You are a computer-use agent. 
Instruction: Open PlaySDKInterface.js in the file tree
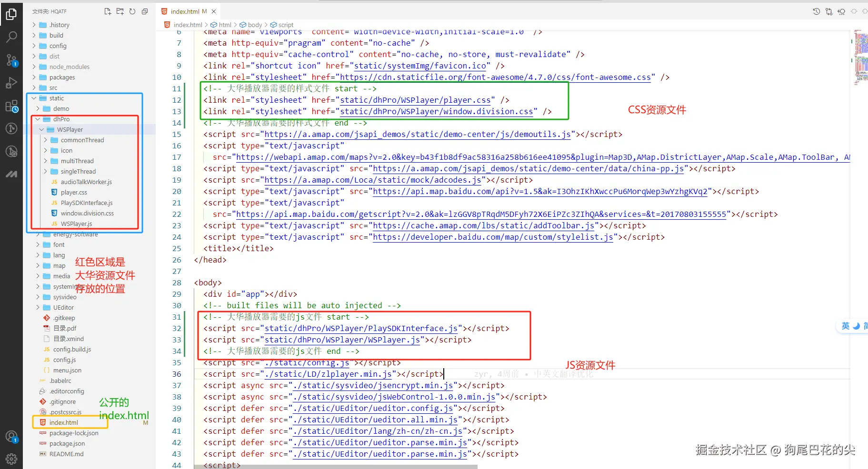point(87,203)
